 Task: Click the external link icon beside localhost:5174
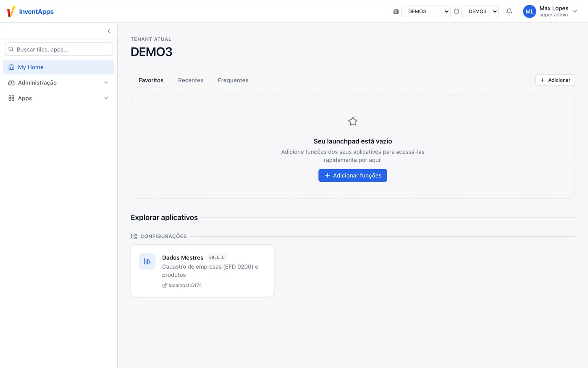[x=165, y=286]
